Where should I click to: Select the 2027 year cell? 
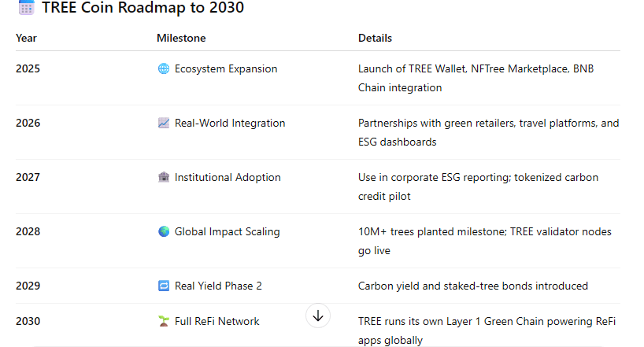point(28,178)
